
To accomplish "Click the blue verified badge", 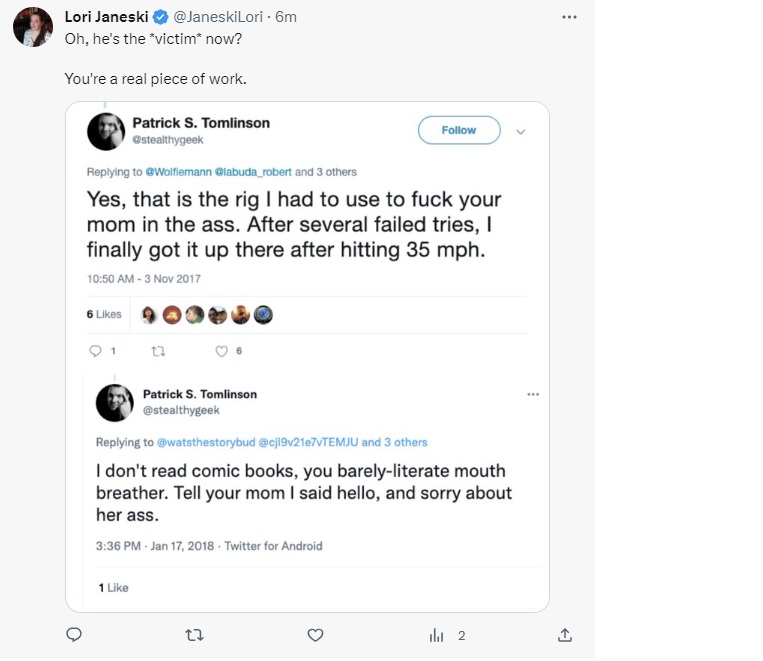I will tap(160, 17).
